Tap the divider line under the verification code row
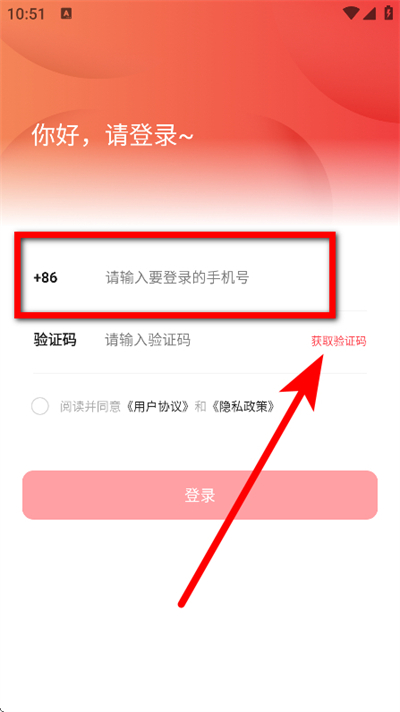Screen dimensions: 400x712 click(200, 373)
